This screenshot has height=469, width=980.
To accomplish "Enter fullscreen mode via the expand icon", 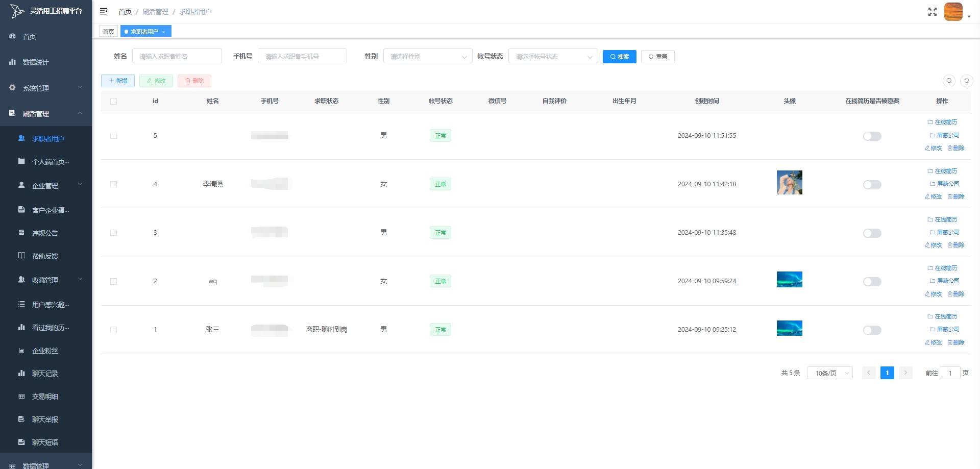I will pyautogui.click(x=932, y=12).
